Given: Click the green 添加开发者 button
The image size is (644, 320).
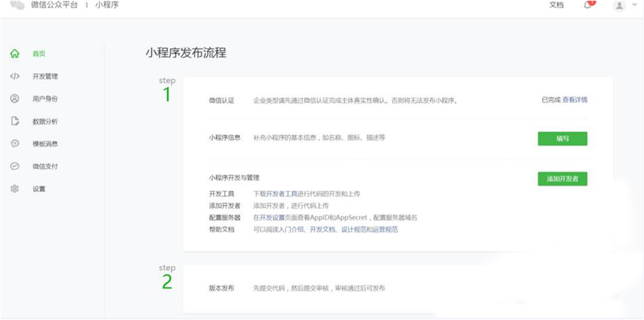Looking at the screenshot, I should click(562, 179).
